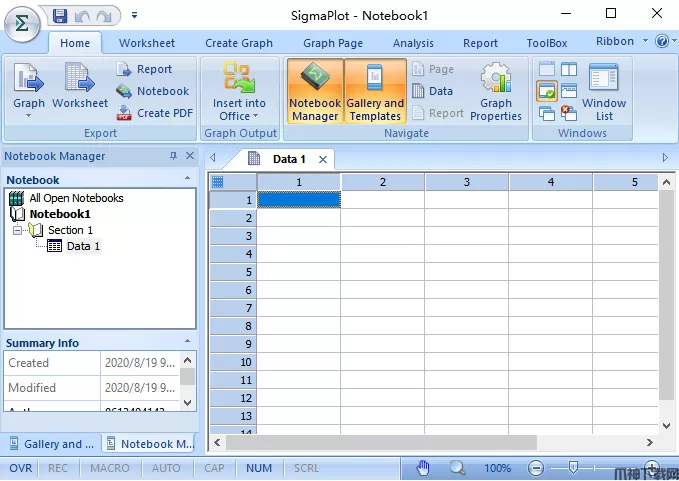Click worksheet cell row 1 column 1

pyautogui.click(x=299, y=200)
